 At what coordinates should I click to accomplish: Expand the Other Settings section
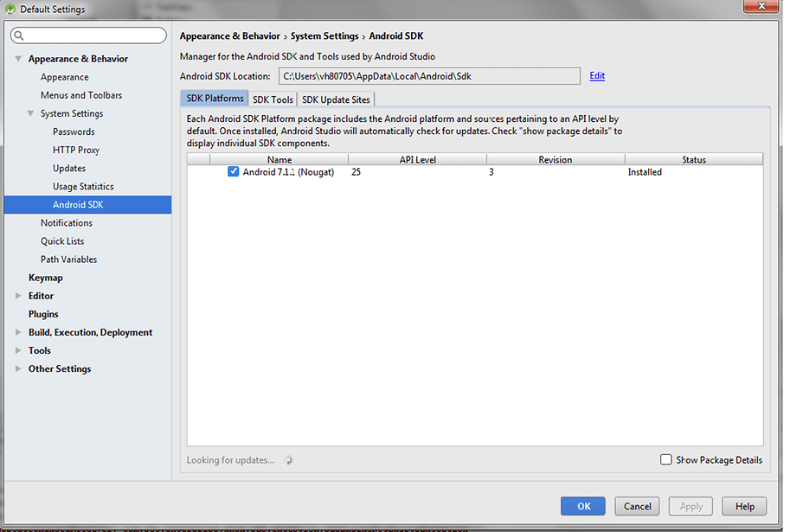tap(18, 369)
